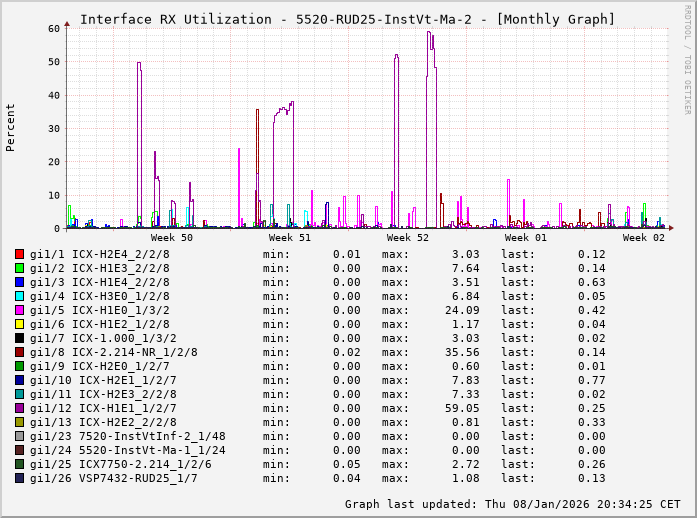Click the navy swatch for gi1/10
Viewport: 697px width, 518px height.
[19, 380]
